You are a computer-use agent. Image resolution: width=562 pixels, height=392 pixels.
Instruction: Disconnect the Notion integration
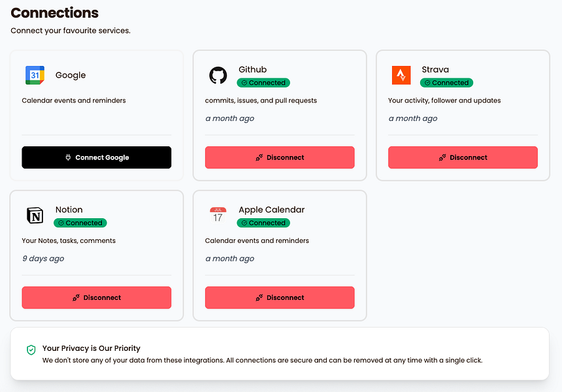point(96,297)
